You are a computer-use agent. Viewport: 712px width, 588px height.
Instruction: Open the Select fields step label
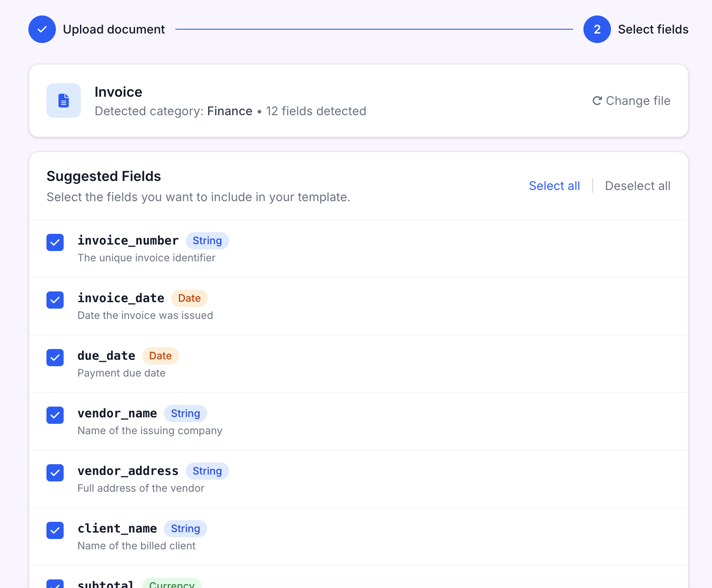[653, 29]
